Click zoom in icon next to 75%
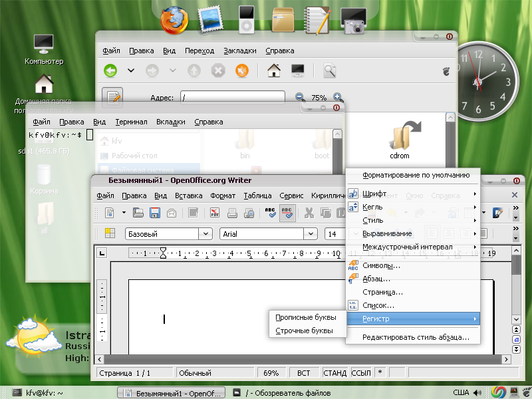Screen dimensions: 532x399 pos(338,97)
